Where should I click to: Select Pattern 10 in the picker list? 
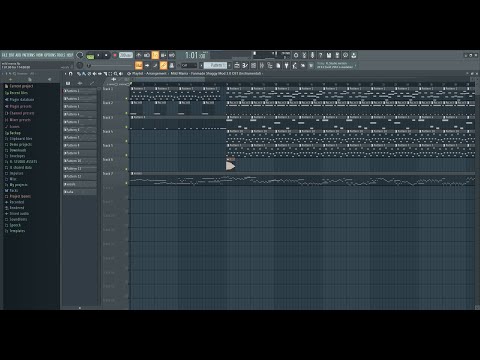point(80,161)
